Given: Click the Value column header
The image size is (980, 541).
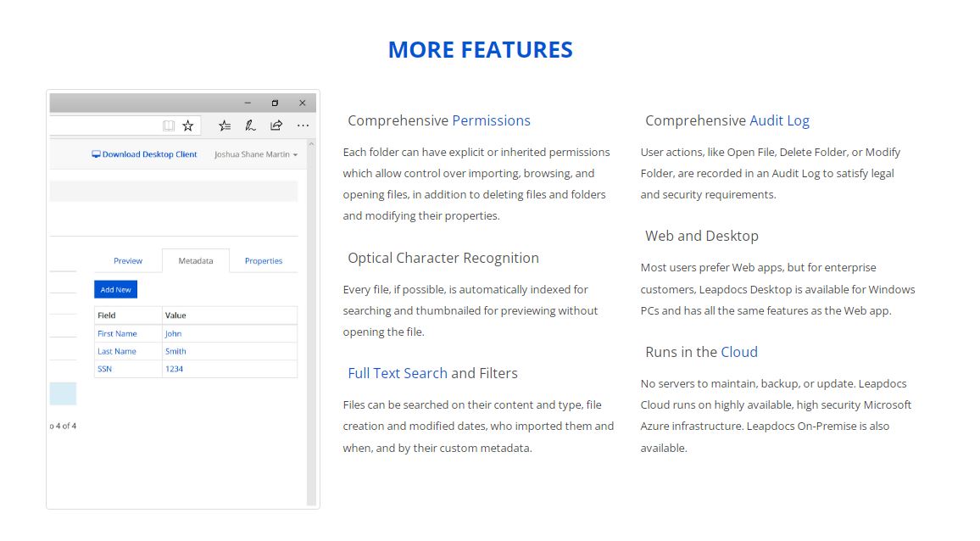Looking at the screenshot, I should pyautogui.click(x=230, y=315).
